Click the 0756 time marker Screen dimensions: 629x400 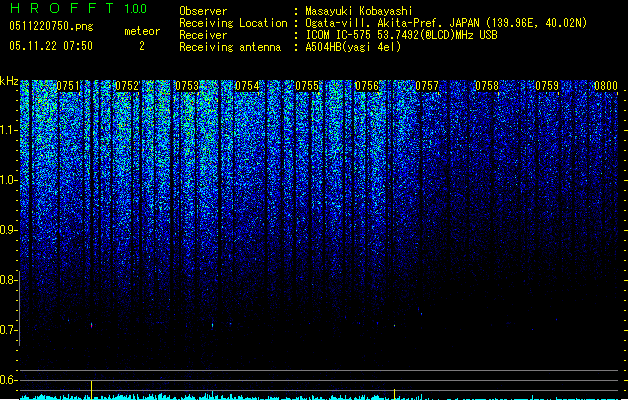(x=367, y=86)
